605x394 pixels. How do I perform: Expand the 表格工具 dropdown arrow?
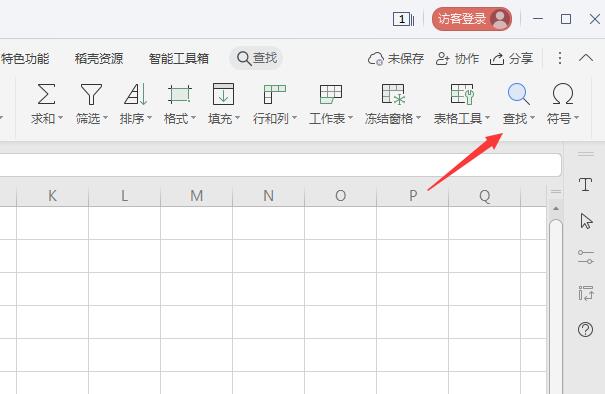click(x=487, y=117)
